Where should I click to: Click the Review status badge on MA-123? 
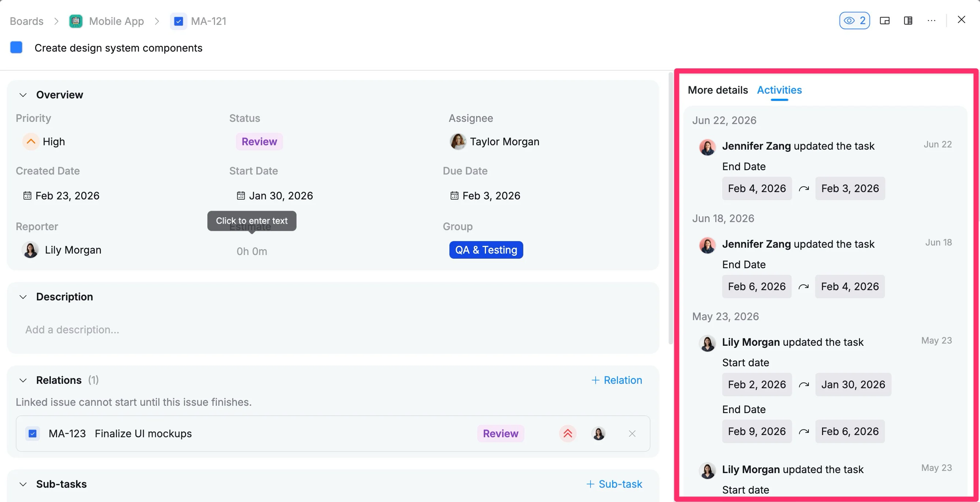(500, 434)
